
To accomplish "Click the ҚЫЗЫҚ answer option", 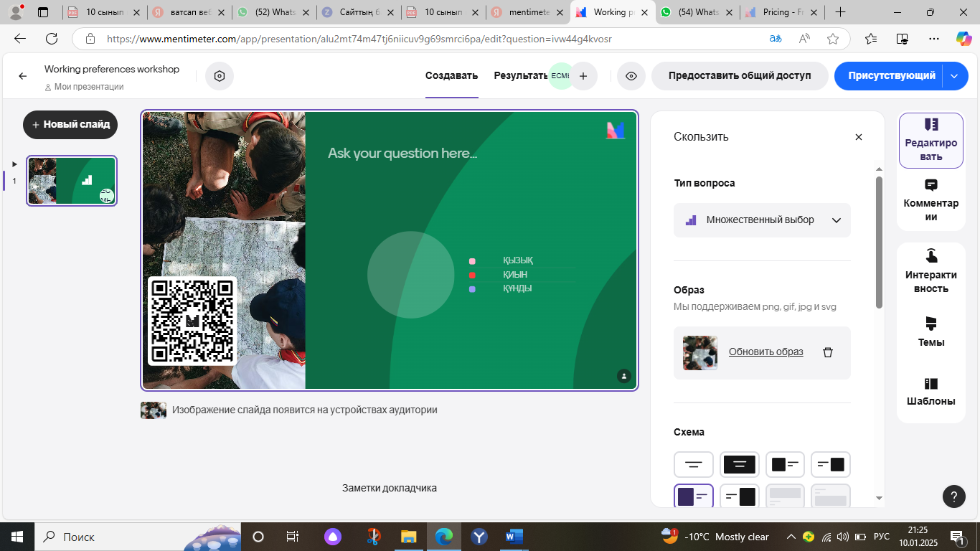I will [x=518, y=260].
